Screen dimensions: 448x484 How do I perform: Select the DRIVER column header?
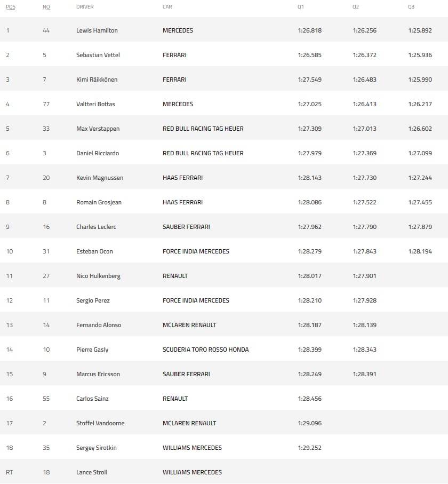tap(85, 7)
